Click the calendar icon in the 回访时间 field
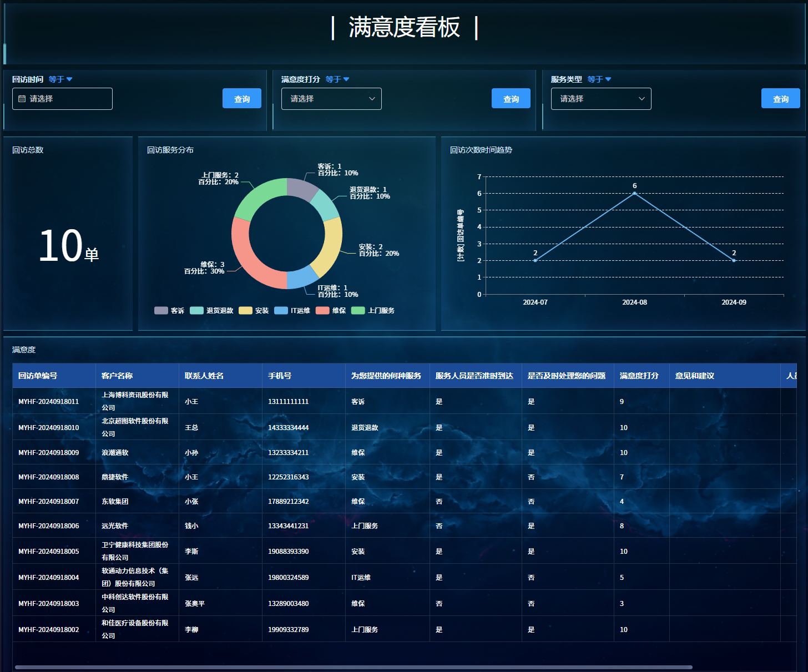 [x=22, y=99]
